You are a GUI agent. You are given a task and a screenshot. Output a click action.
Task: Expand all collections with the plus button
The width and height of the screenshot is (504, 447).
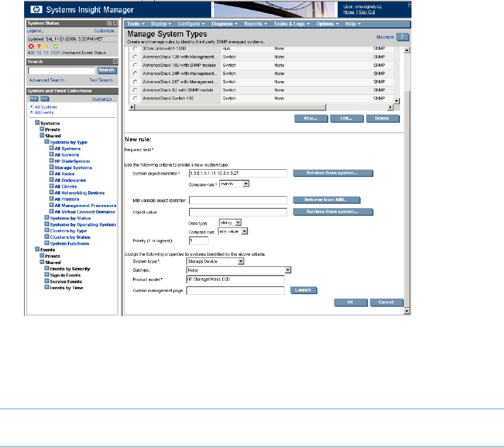pyautogui.click(x=34, y=99)
